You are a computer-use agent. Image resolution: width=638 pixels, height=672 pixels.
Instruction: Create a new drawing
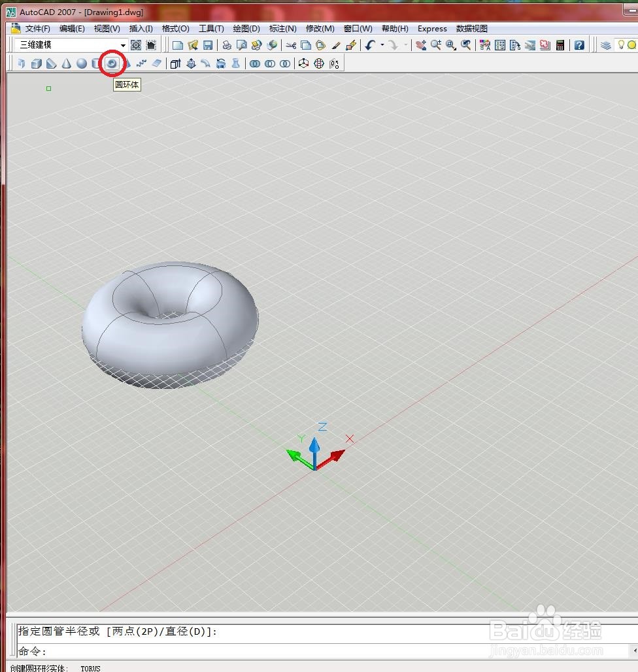[177, 45]
